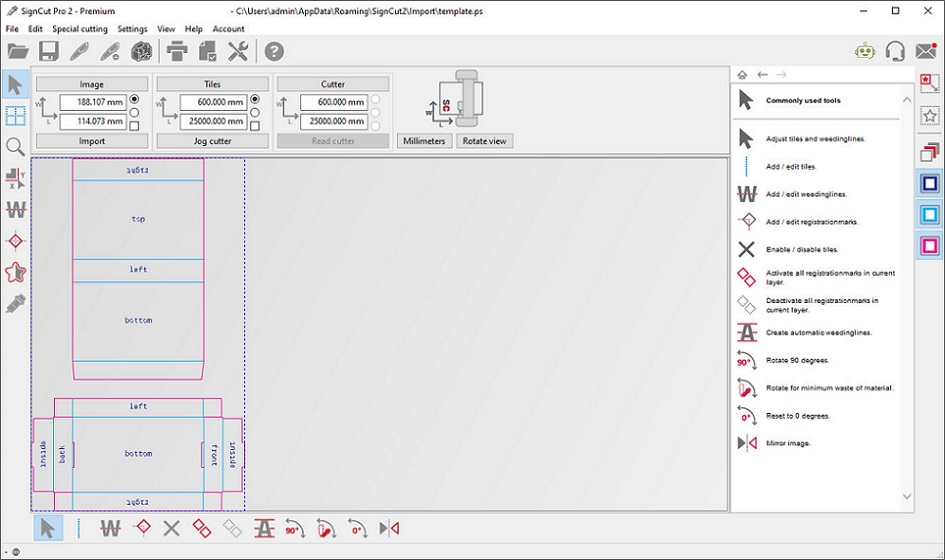Click 'Mirror image.' entry in tools list
This screenshot has width=945, height=560.
coord(788,443)
